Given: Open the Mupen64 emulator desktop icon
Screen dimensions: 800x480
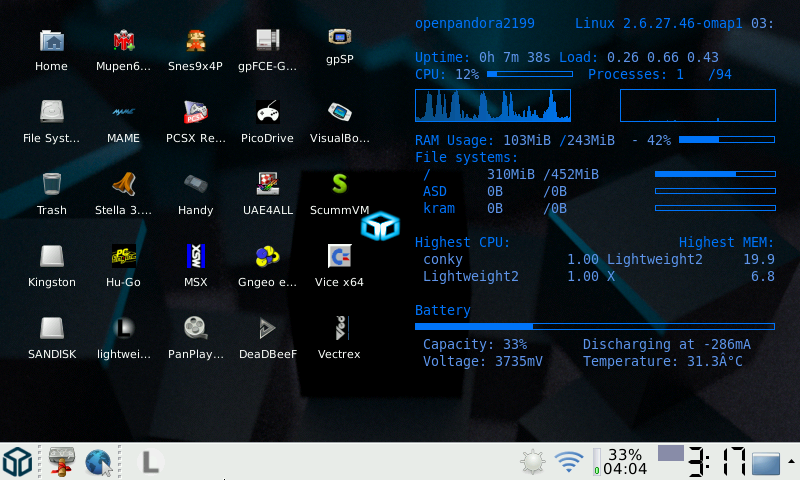Looking at the screenshot, I should click(x=124, y=42).
